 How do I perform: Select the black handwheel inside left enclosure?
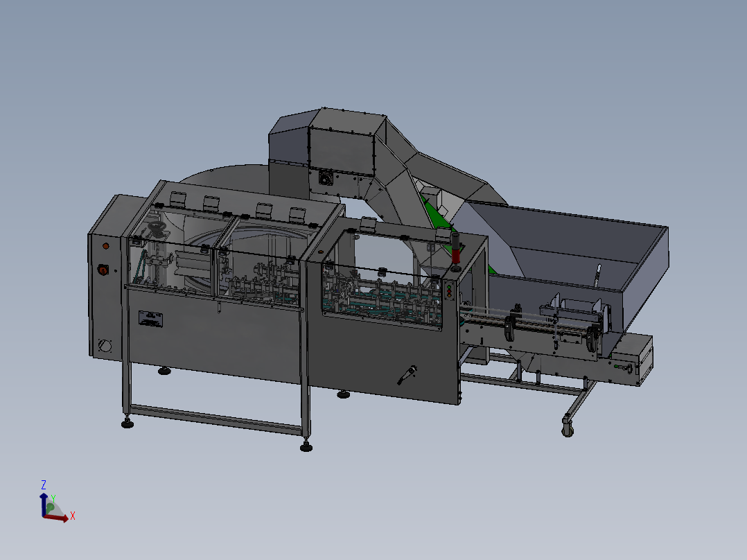tap(156, 225)
